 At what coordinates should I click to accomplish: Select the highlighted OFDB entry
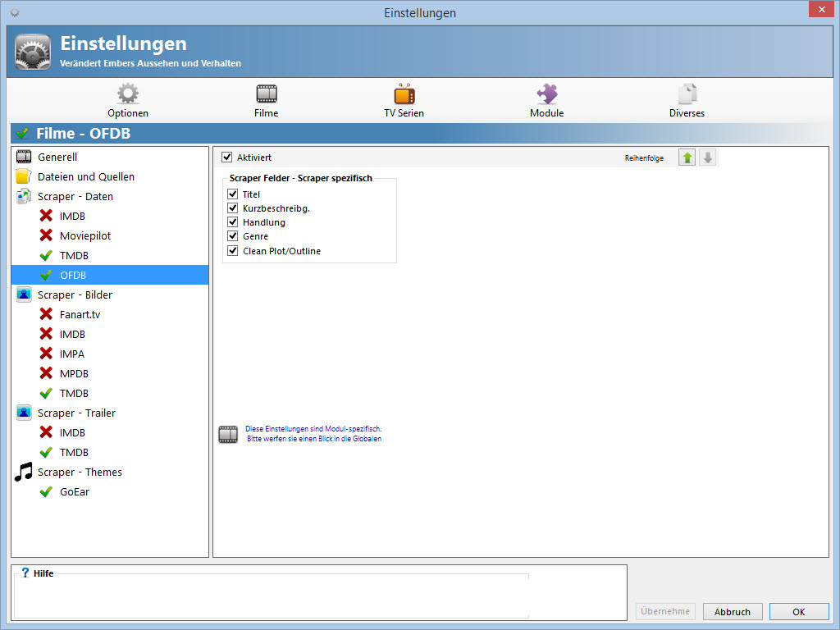[73, 275]
